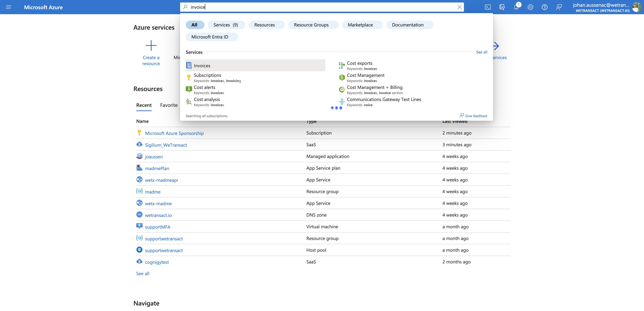This screenshot has height=311, width=644.
Task: Open the directories and subscriptions filter icon
Action: coord(502,7)
